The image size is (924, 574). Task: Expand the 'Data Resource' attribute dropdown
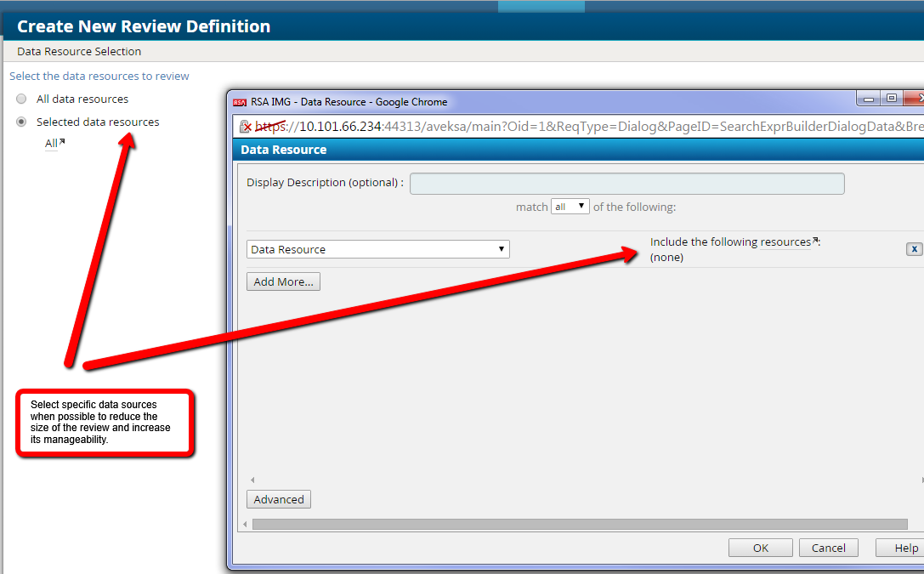click(378, 249)
